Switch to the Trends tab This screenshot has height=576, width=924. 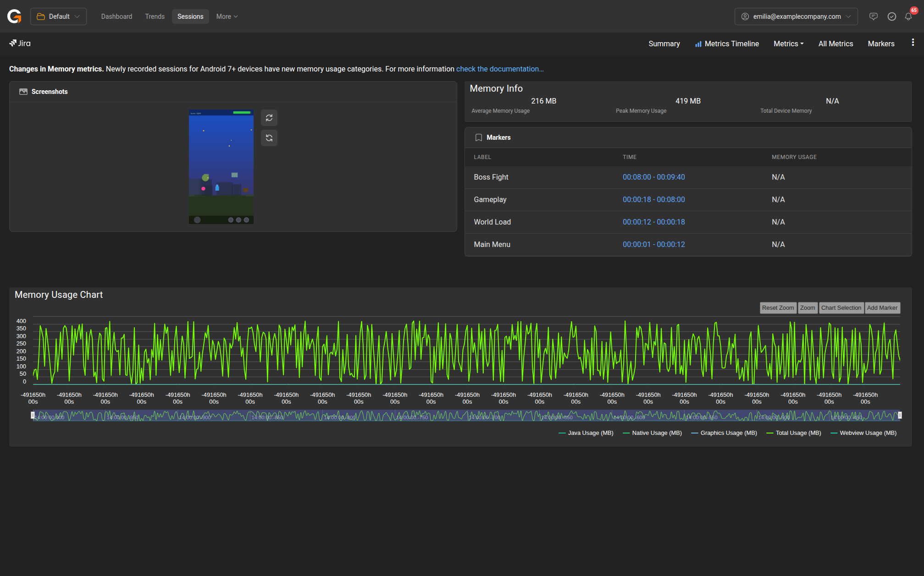pyautogui.click(x=155, y=16)
